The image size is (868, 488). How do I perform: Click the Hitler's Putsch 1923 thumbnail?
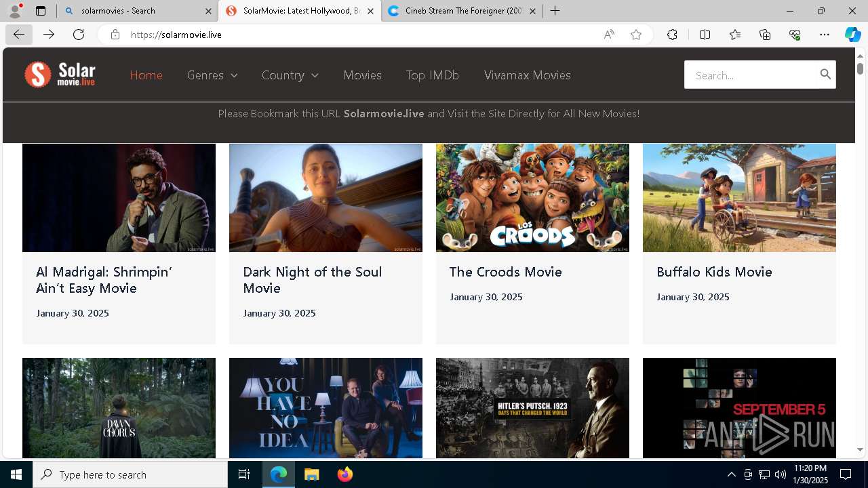532,408
